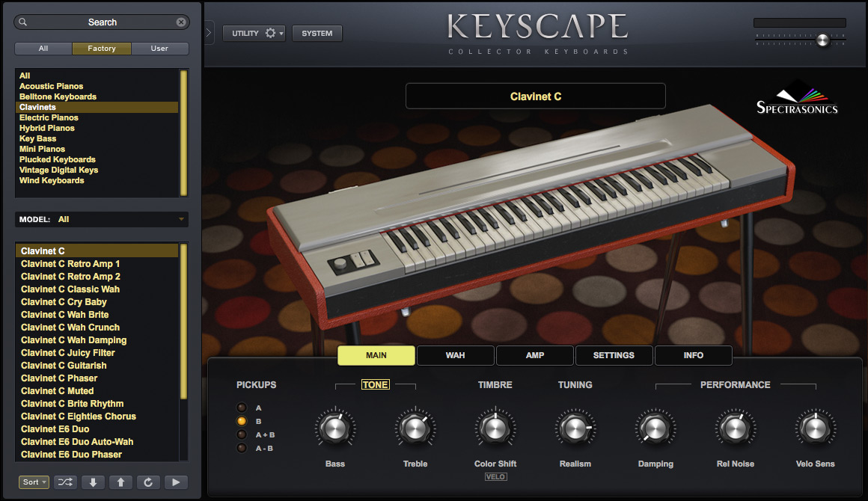
Task: Select pickup A-B radio button
Action: [242, 448]
